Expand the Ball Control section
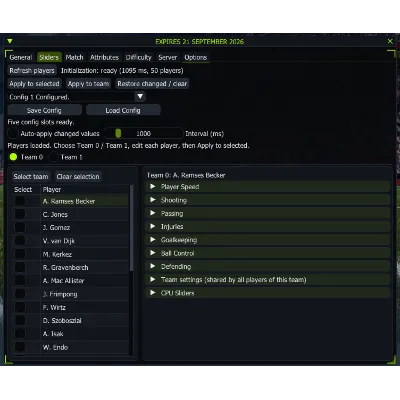The width and height of the screenshot is (400, 400). pyautogui.click(x=268, y=253)
